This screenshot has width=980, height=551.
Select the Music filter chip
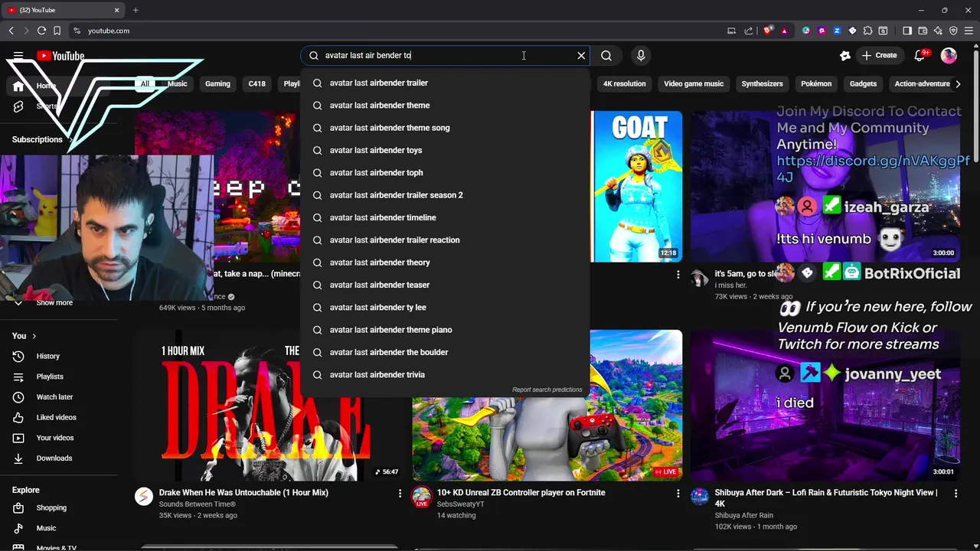177,83
